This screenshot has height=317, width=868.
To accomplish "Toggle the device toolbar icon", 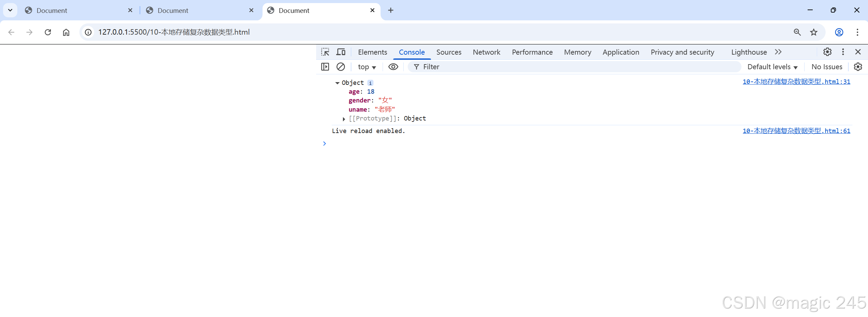I will pos(341,52).
